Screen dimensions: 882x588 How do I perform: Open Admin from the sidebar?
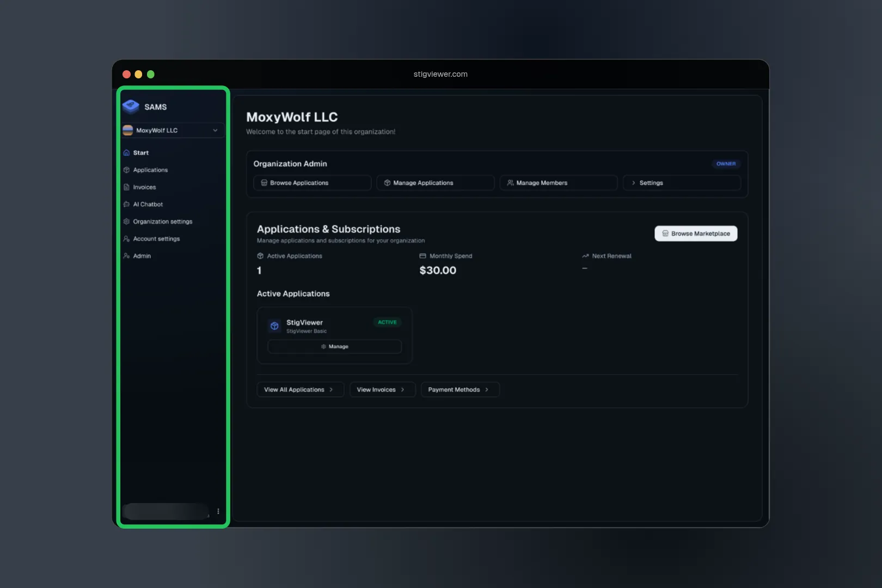click(x=142, y=255)
